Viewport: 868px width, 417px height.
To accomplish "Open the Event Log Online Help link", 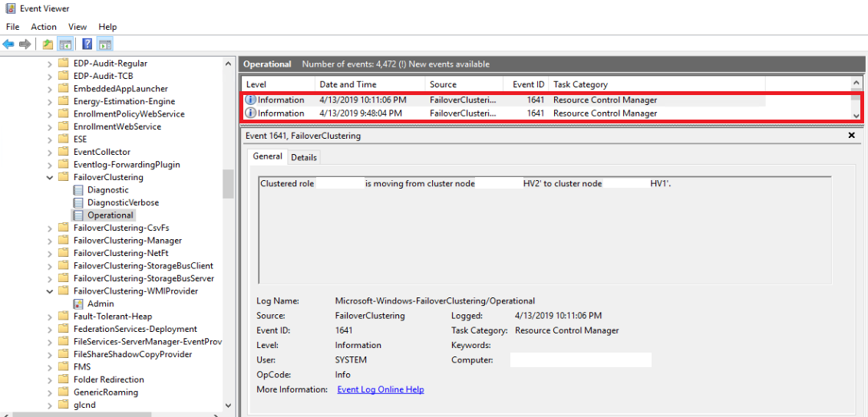I will pyautogui.click(x=381, y=389).
